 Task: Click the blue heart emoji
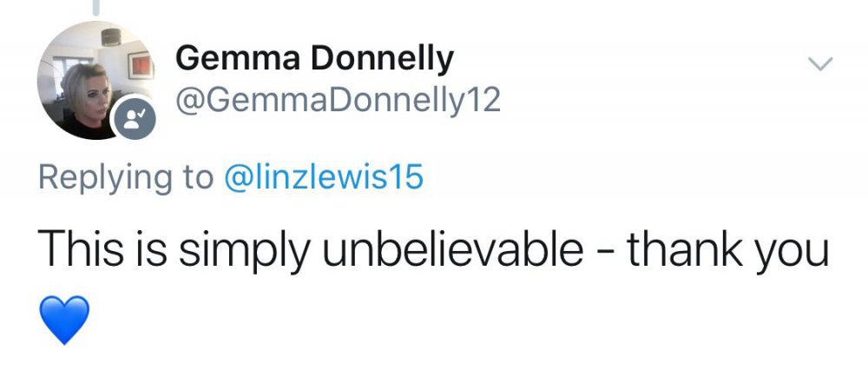pos(65,317)
